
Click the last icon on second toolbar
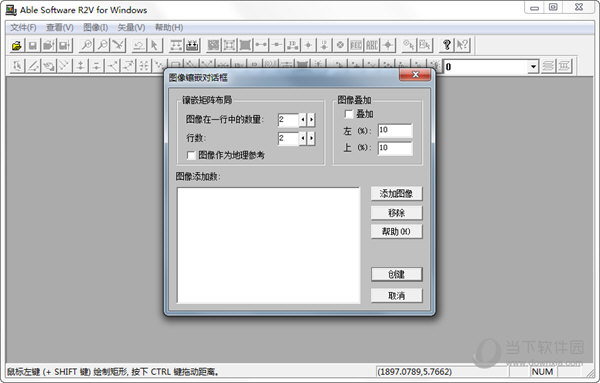click(564, 66)
